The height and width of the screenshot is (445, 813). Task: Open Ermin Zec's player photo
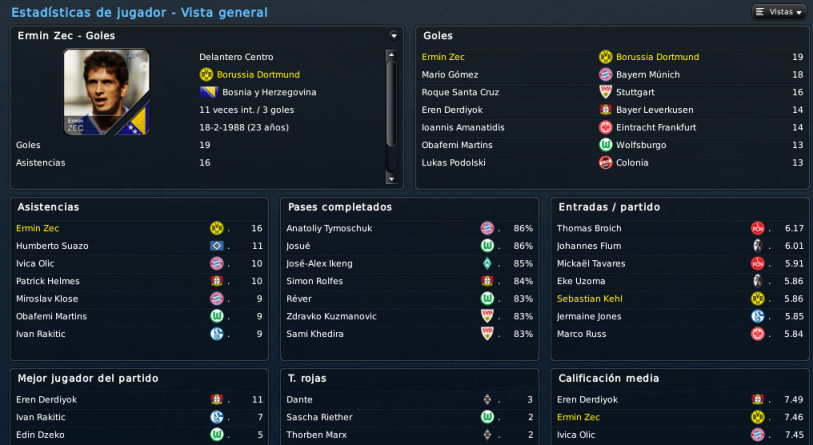point(106,92)
